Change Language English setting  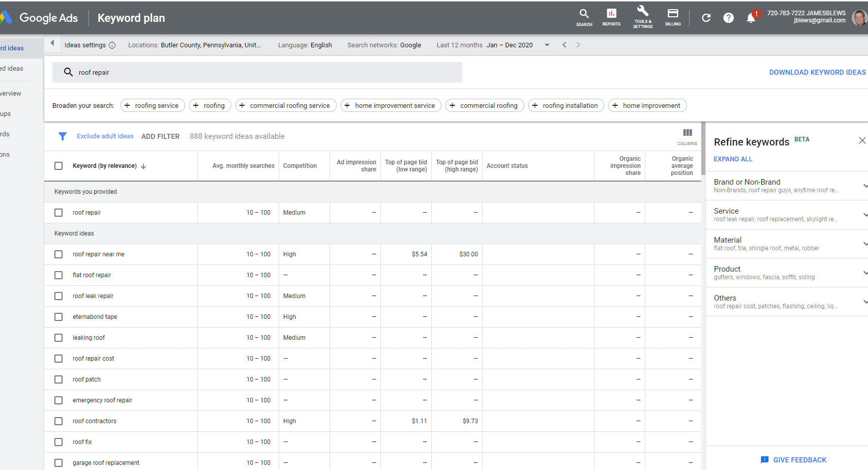point(305,45)
